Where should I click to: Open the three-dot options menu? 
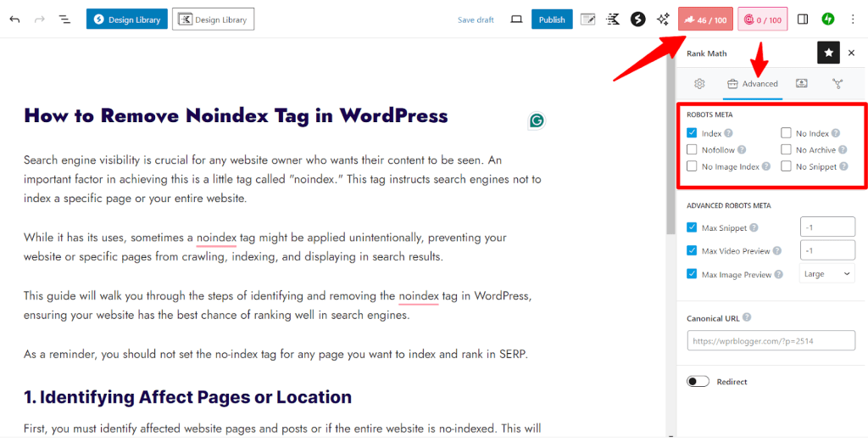852,20
